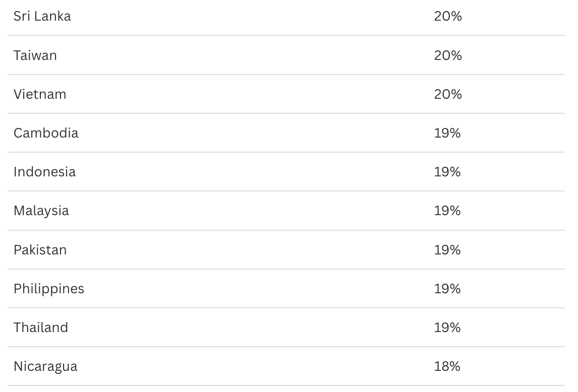
Task: Select the Nicaragua row label
Action: (x=45, y=366)
